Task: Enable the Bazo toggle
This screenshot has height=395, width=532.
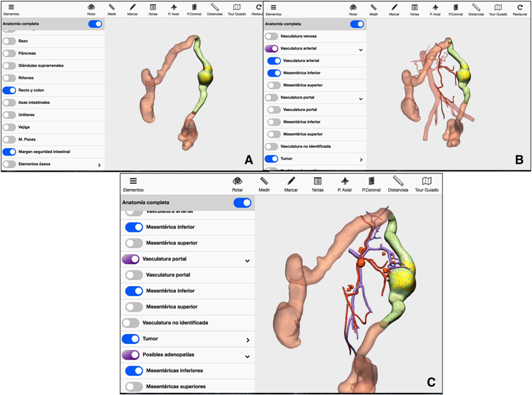Action: pos(9,41)
